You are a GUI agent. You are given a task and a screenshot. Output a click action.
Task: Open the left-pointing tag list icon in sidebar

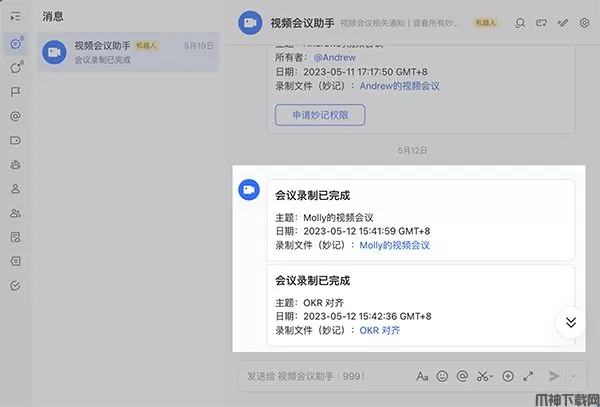(15, 261)
